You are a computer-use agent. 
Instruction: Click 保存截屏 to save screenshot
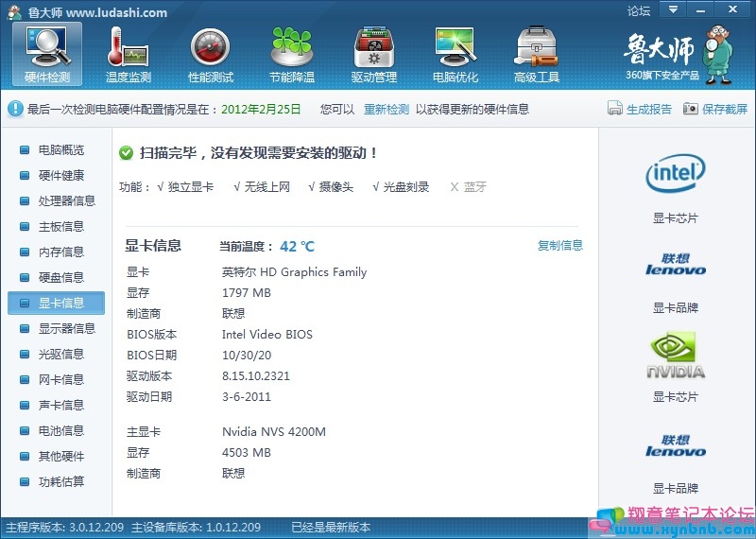pyautogui.click(x=725, y=109)
